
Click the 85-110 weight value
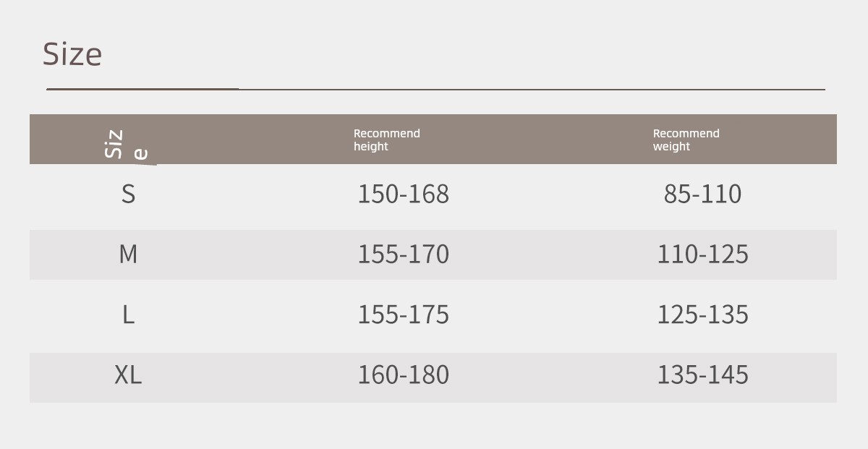click(702, 194)
